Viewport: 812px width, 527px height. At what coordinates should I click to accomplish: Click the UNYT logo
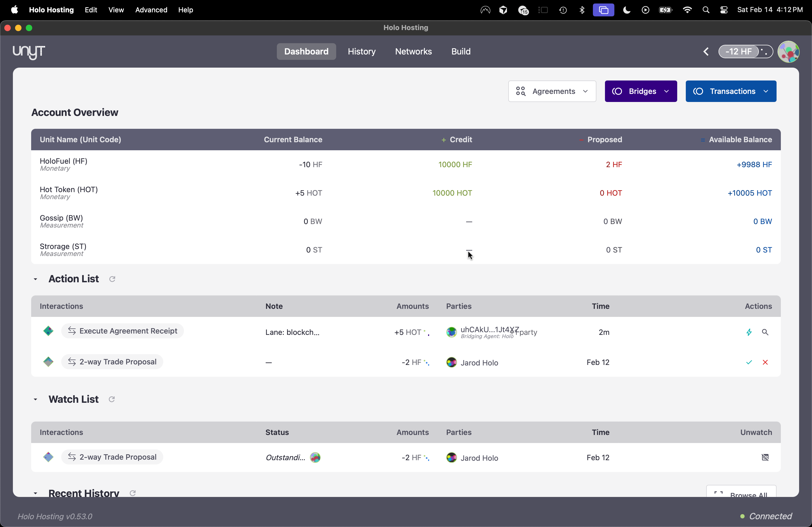pos(29,52)
